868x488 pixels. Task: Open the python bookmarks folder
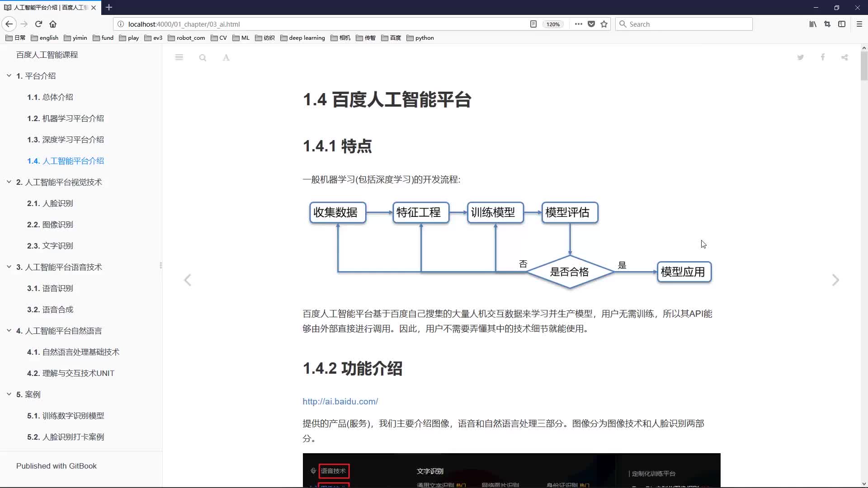(420, 38)
